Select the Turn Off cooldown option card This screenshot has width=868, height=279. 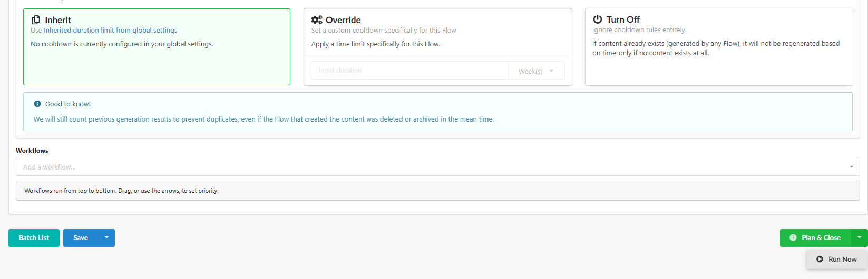tap(719, 47)
